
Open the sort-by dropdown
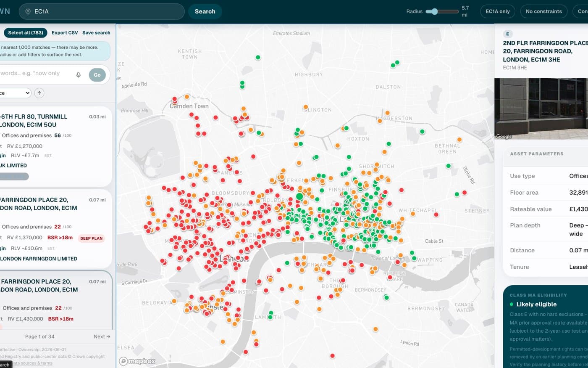pos(16,93)
